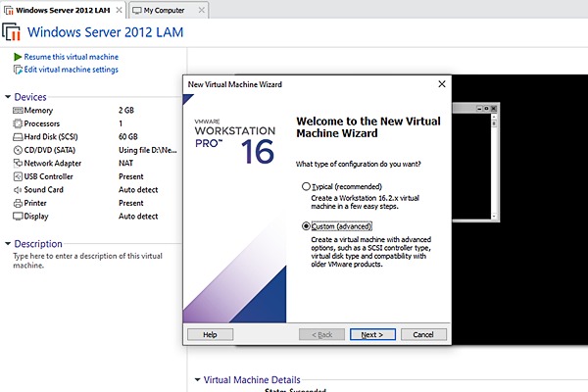588x392 pixels.
Task: Click the Sound Card speaker icon
Action: coord(18,190)
